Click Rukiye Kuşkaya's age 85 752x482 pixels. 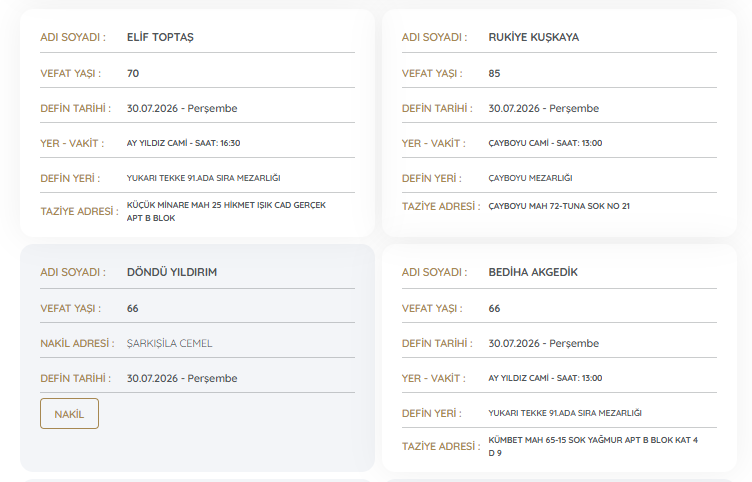[494, 73]
